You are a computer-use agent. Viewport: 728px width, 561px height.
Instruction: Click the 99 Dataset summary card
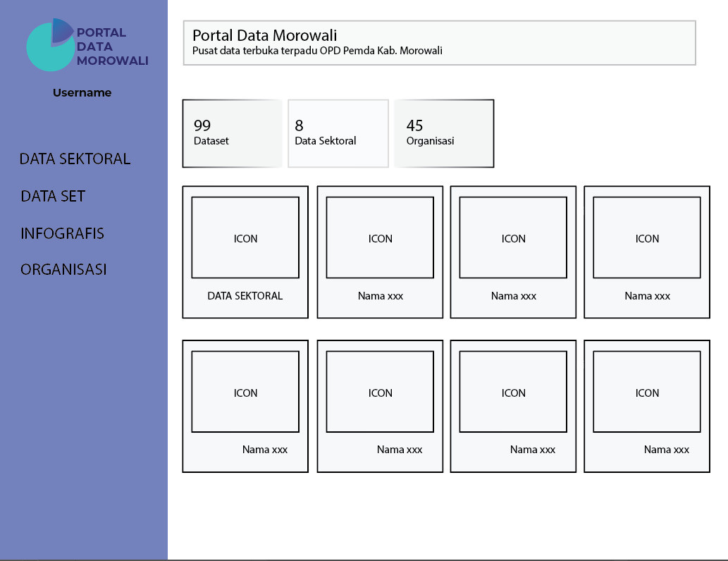[x=232, y=133]
